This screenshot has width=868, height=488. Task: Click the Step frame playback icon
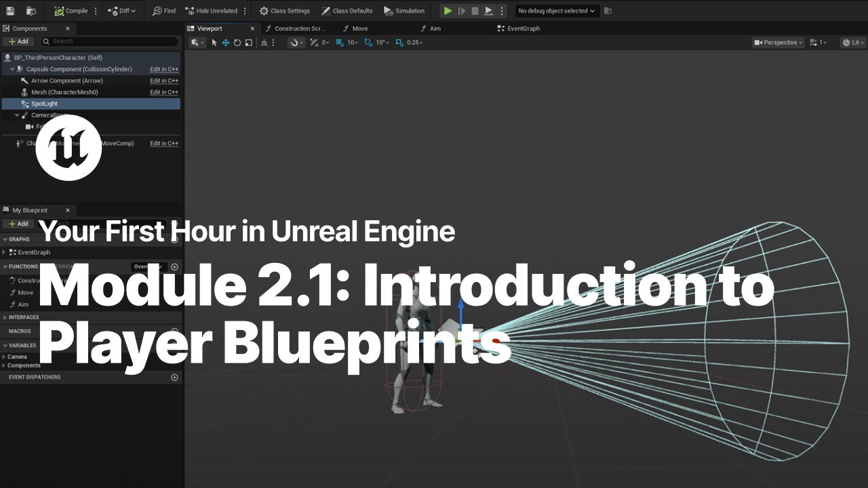[x=462, y=11]
